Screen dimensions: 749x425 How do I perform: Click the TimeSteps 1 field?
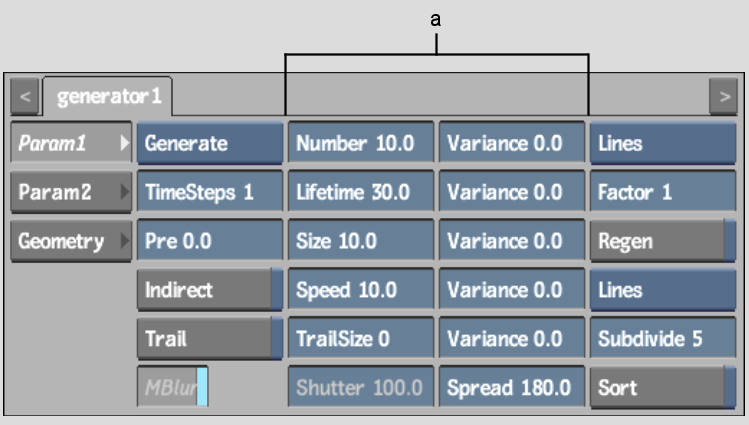tap(210, 192)
